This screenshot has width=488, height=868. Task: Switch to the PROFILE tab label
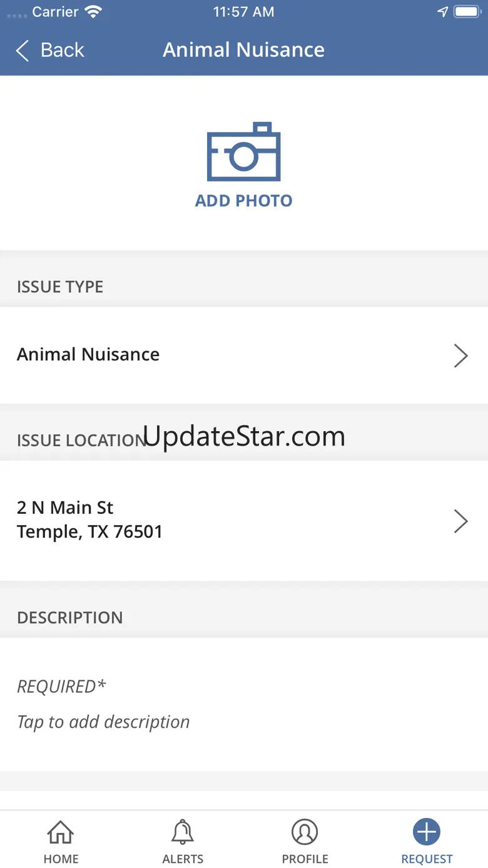[x=305, y=859]
